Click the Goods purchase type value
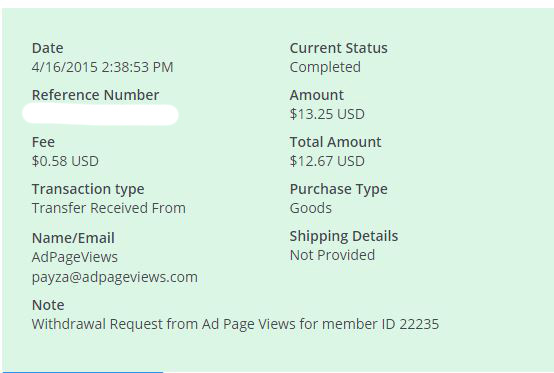This screenshot has height=373, width=554. click(x=311, y=208)
